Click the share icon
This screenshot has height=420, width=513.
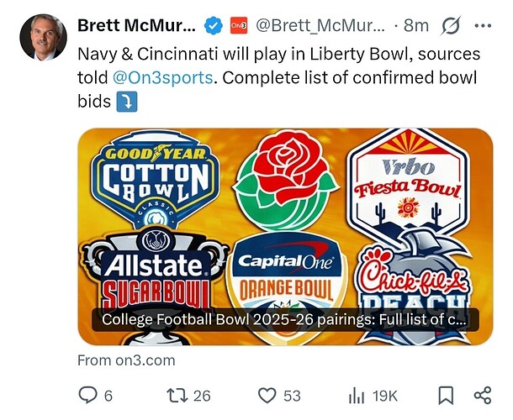[483, 395]
